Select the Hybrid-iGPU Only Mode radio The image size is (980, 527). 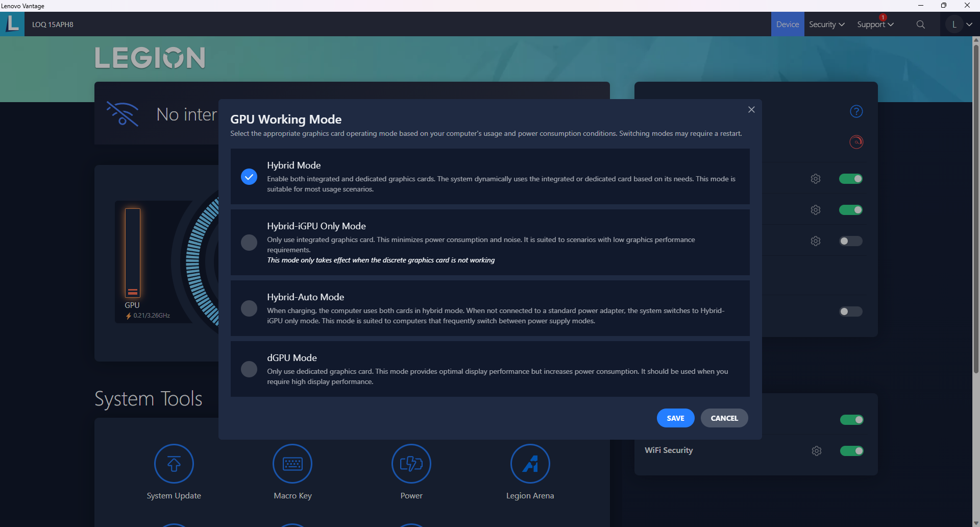pyautogui.click(x=249, y=243)
